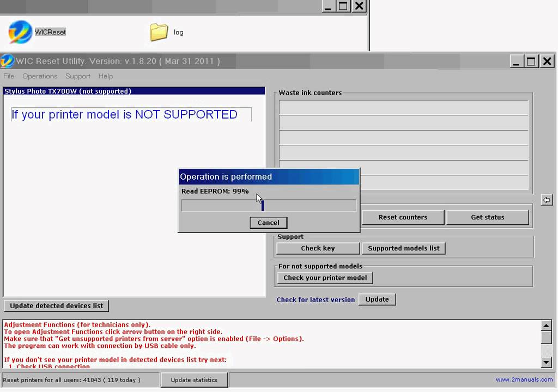
Task: Maximize the folder window behind WIC Reset
Action: [343, 6]
